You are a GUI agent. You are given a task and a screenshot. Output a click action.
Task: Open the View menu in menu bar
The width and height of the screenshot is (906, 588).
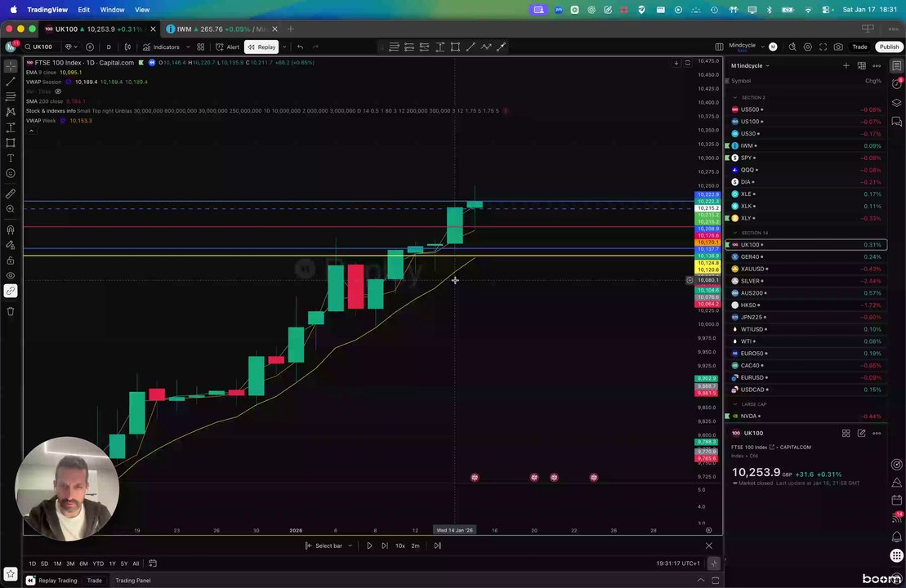click(142, 10)
